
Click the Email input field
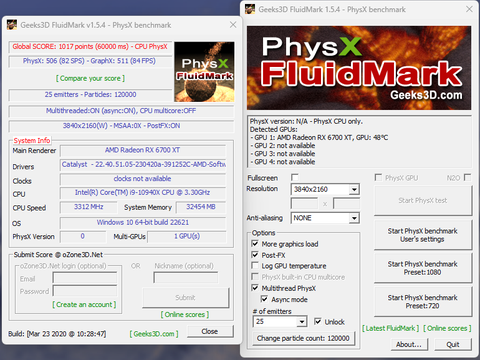(85, 278)
